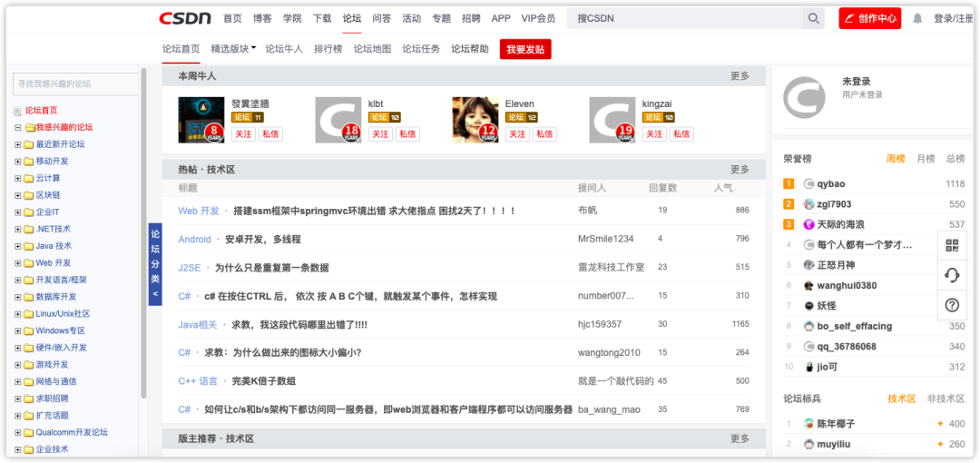The width and height of the screenshot is (980, 463).
Task: Click 更多 in 本周牛人 header
Action: click(740, 75)
